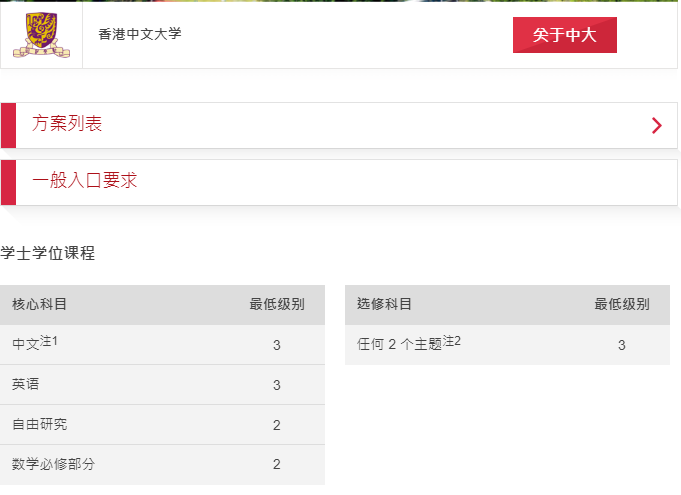
Task: Click the 最低级别 header in elective table
Action: click(x=621, y=304)
